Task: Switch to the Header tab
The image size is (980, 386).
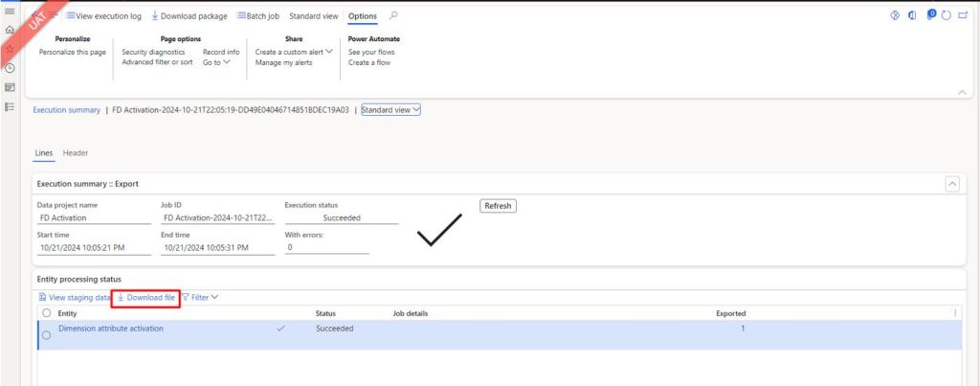Action: pos(76,153)
